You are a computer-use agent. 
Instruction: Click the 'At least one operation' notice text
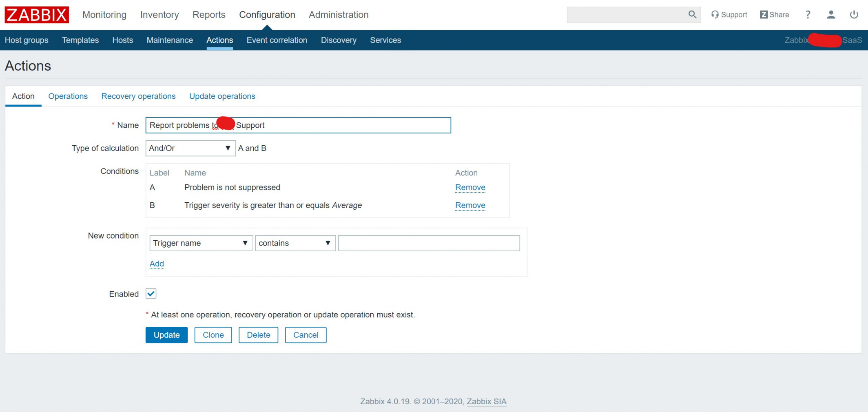[283, 315]
